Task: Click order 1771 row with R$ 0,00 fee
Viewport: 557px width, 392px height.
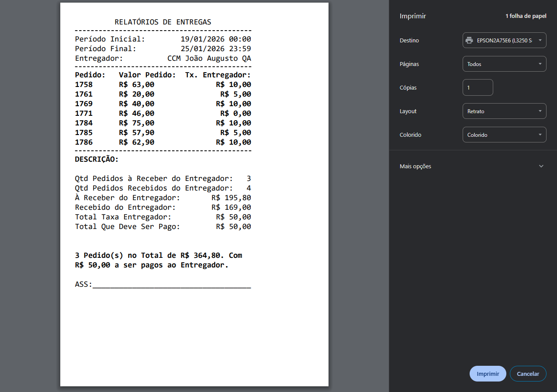Action: tap(163, 114)
